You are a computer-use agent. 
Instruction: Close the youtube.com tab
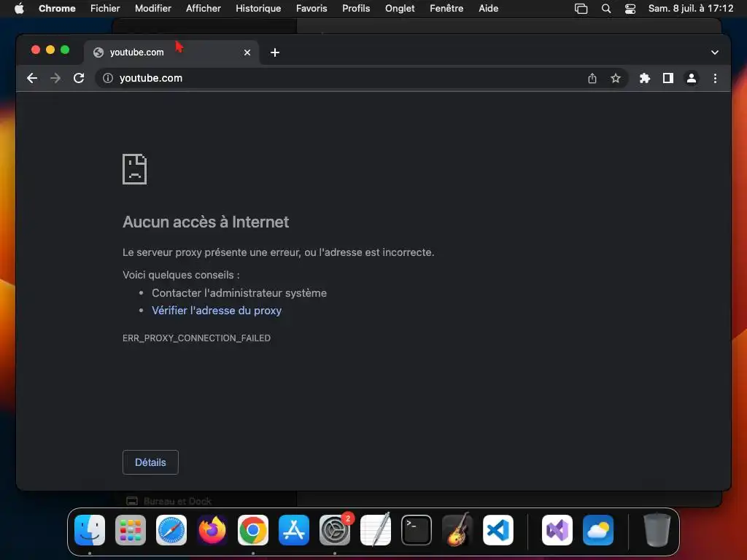click(247, 52)
